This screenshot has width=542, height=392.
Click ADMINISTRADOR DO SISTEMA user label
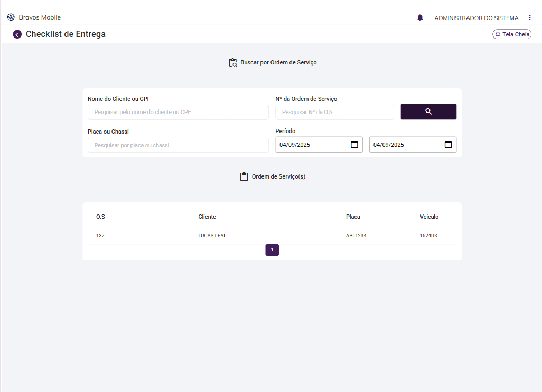coord(477,18)
